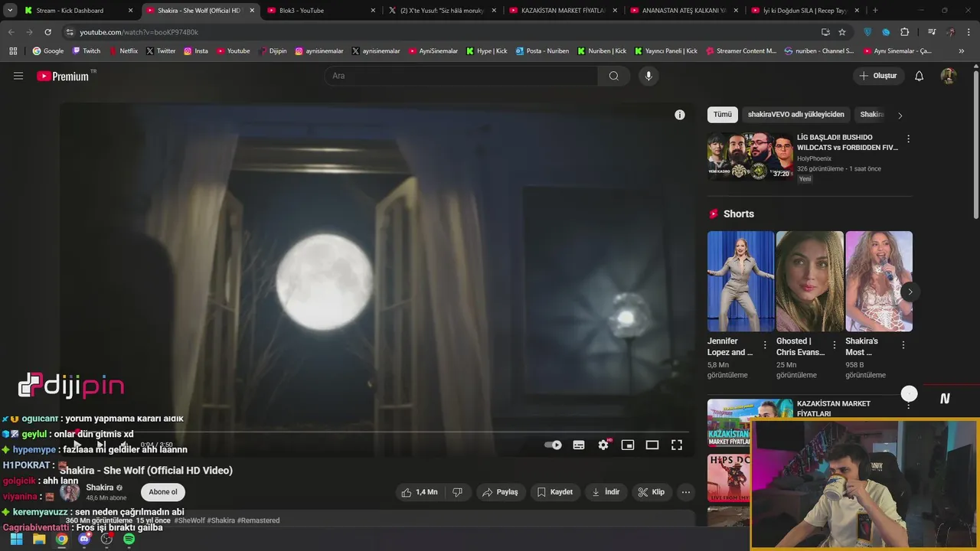Show video info card icon
The width and height of the screenshot is (980, 551).
click(680, 115)
